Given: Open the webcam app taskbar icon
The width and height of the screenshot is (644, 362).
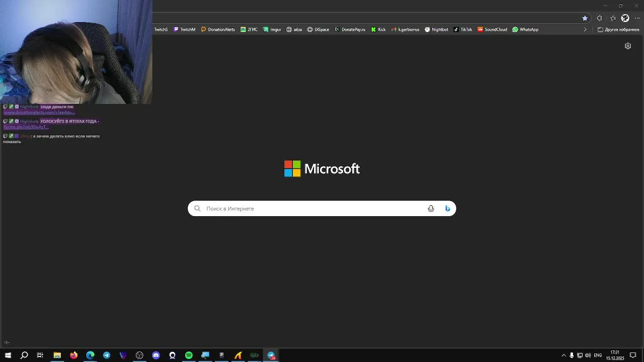Looking at the screenshot, I should click(x=172, y=355).
